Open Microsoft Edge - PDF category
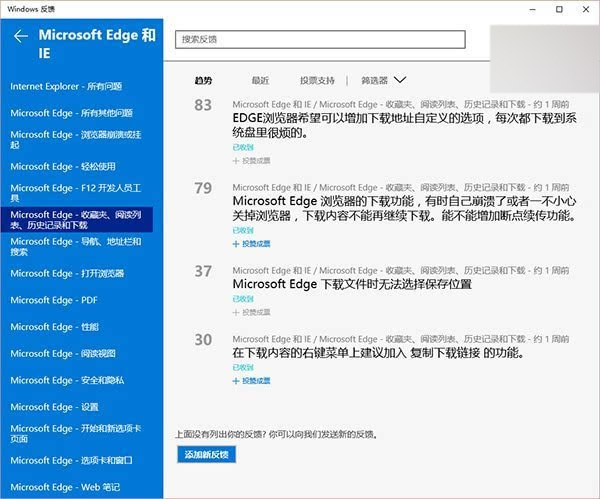Viewport: 600px width, 499px height. (54, 300)
